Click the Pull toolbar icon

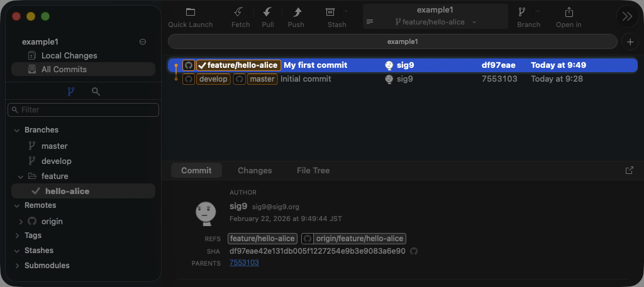point(268,12)
